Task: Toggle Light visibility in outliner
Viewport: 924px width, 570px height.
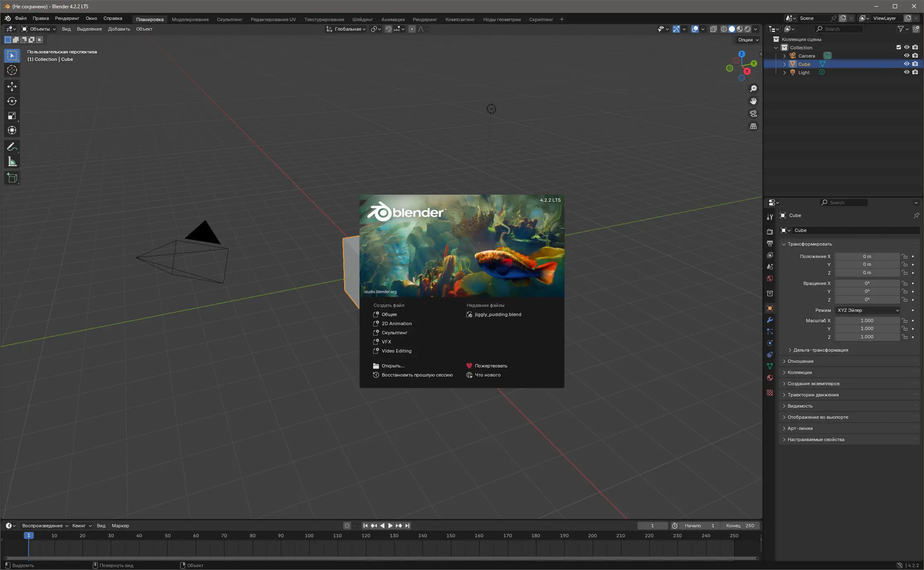Action: pos(907,72)
